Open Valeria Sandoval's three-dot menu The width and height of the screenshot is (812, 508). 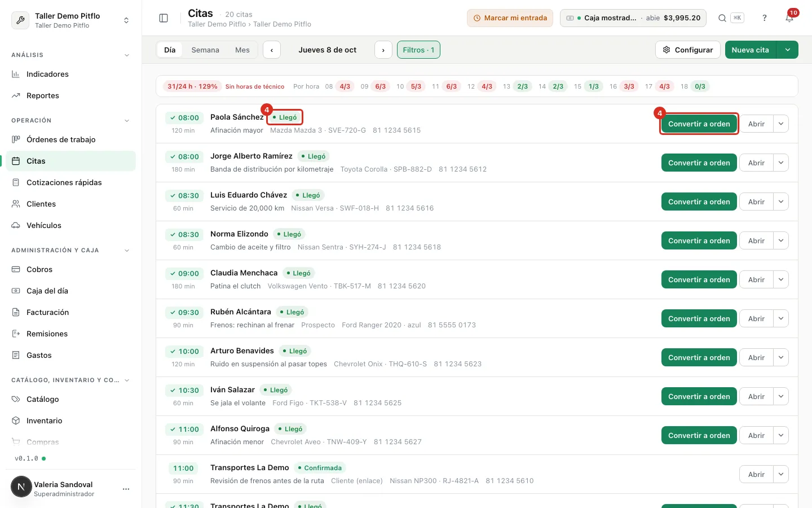pos(126,489)
